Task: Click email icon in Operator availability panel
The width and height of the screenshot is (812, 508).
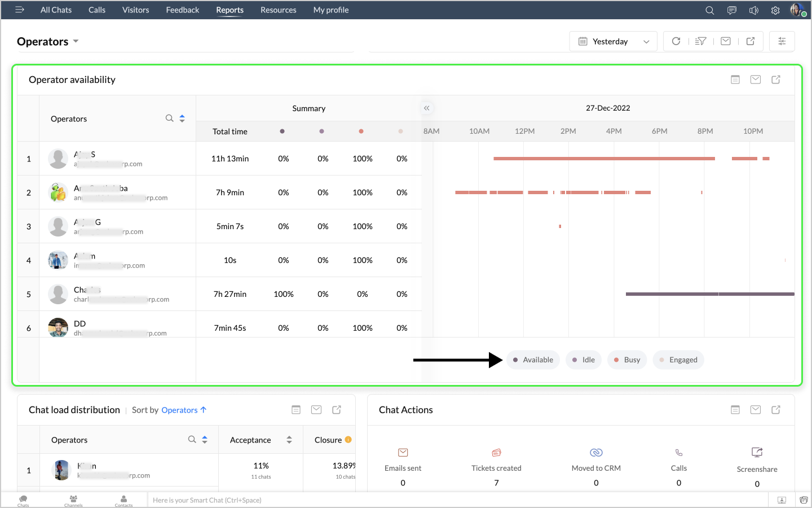Action: click(x=756, y=80)
